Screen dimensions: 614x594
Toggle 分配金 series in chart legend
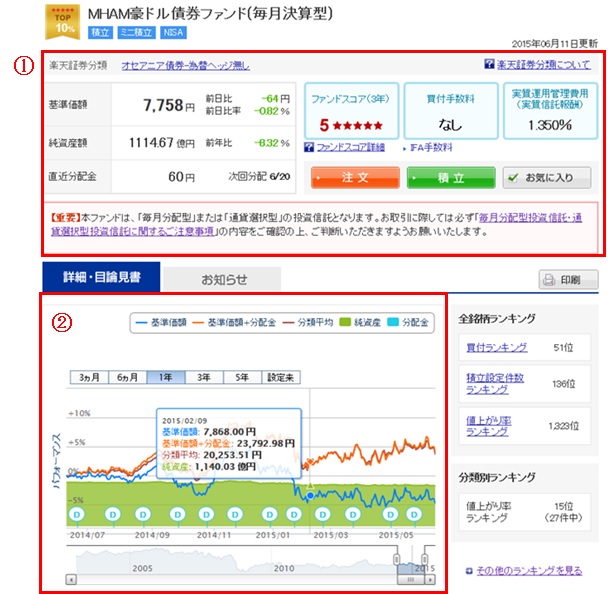pos(408,323)
